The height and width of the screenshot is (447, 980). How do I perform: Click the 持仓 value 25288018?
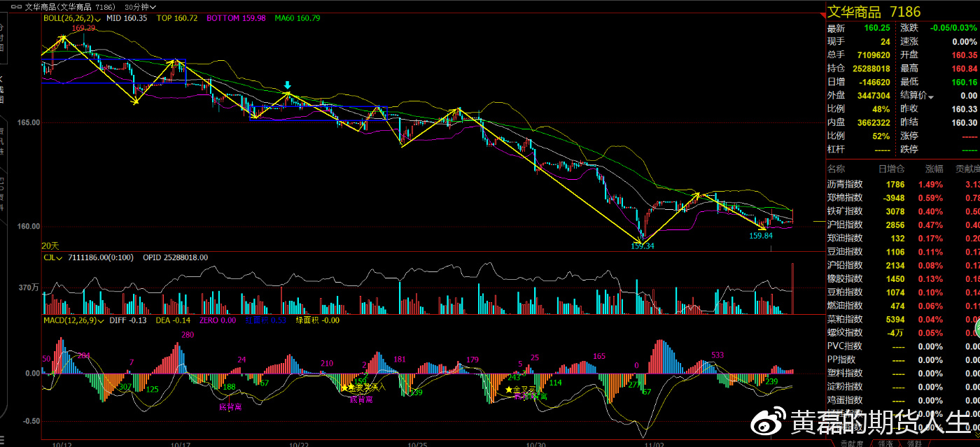click(870, 69)
